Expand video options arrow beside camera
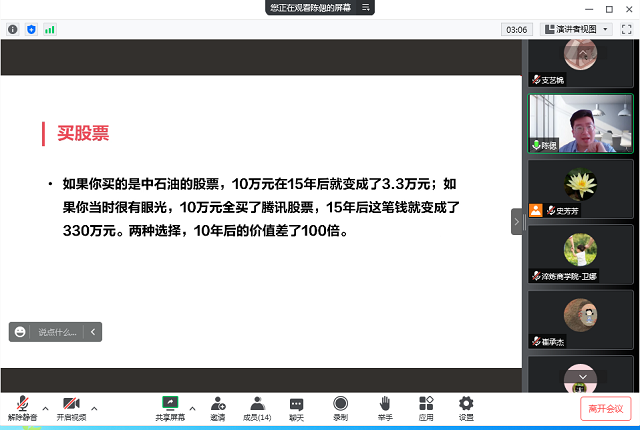This screenshot has height=430, width=640. [94, 408]
